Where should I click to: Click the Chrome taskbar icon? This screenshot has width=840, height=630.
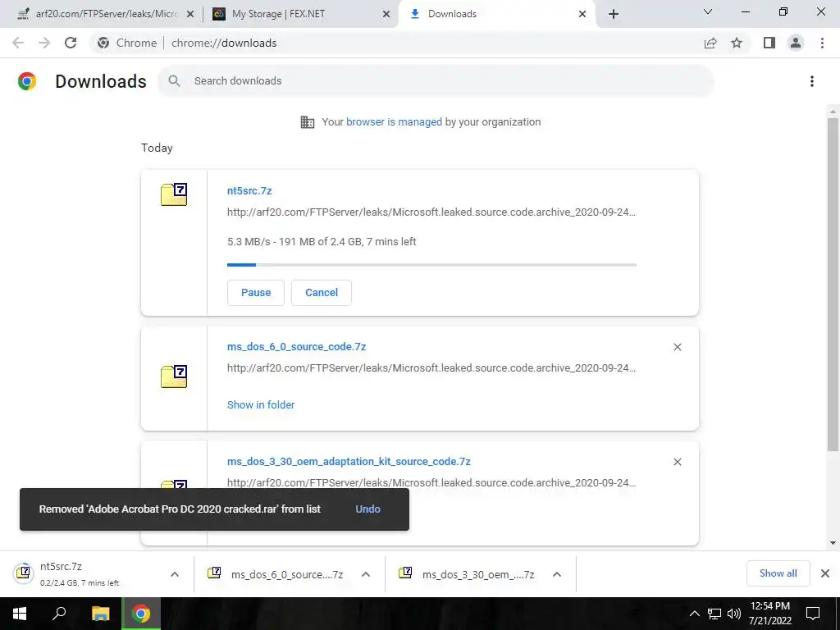pos(141,614)
